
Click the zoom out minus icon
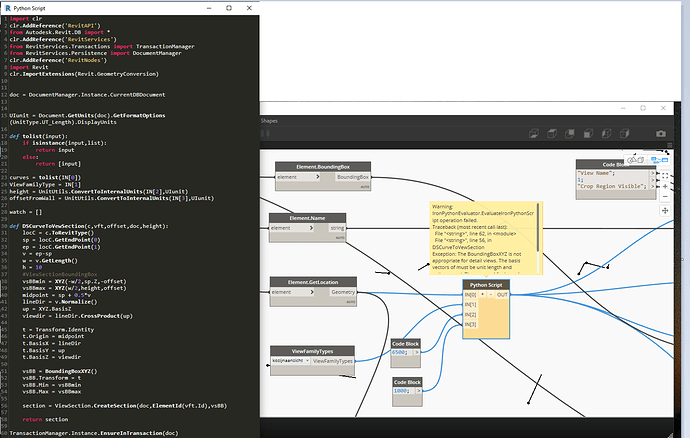click(x=665, y=196)
